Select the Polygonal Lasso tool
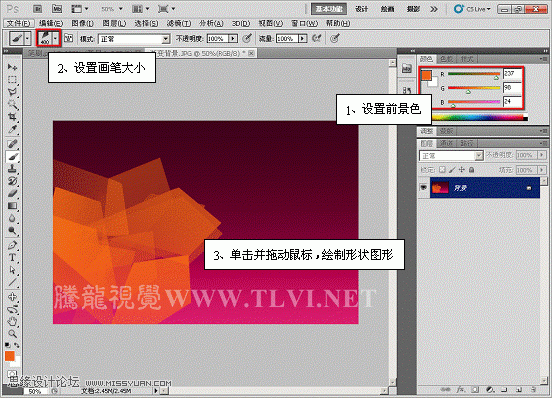 (12, 92)
